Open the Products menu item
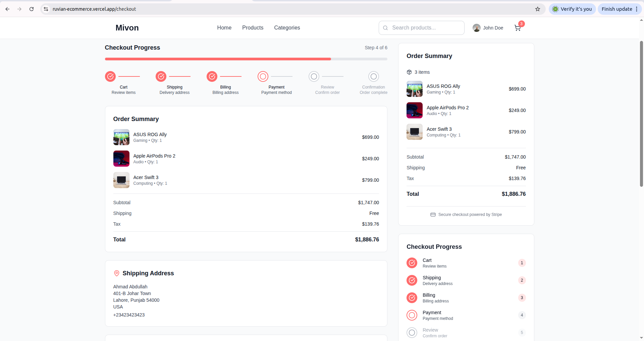 [x=253, y=28]
